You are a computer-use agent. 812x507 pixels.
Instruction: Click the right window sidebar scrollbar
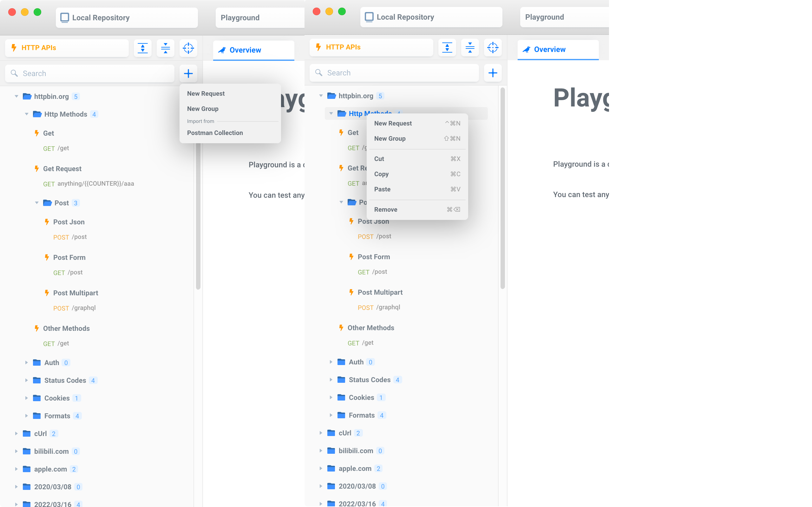(x=502, y=188)
